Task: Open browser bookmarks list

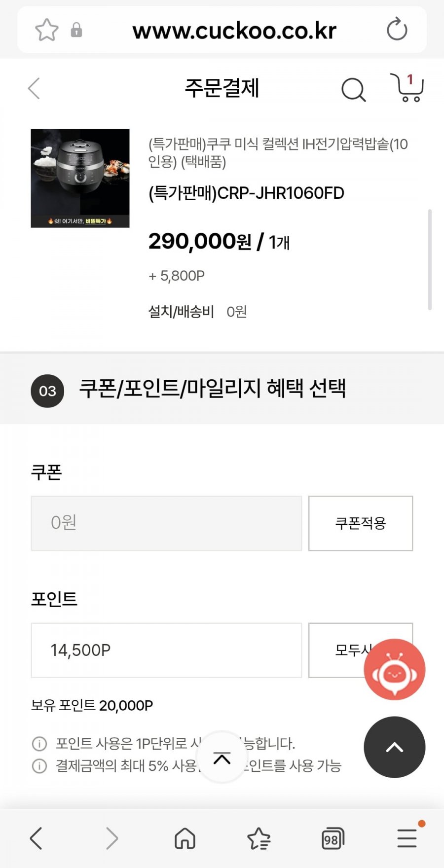Action: pos(259,838)
